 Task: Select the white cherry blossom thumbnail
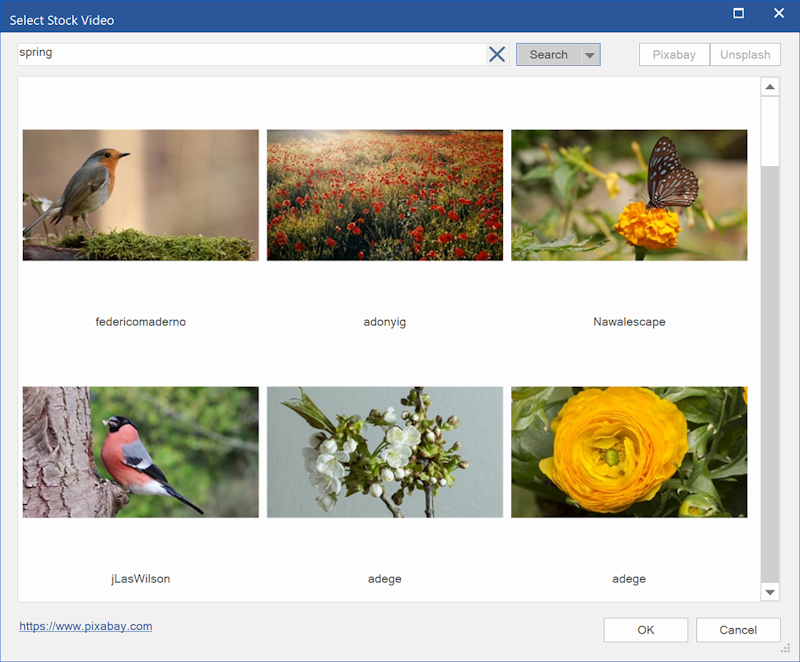[x=385, y=452]
